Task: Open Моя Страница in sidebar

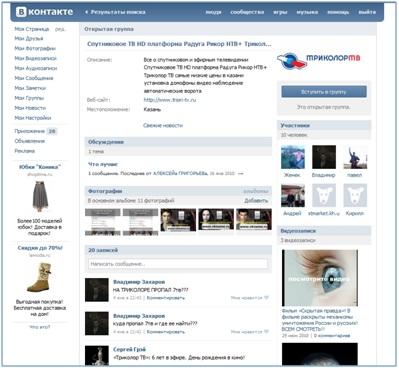Action: coord(32,29)
